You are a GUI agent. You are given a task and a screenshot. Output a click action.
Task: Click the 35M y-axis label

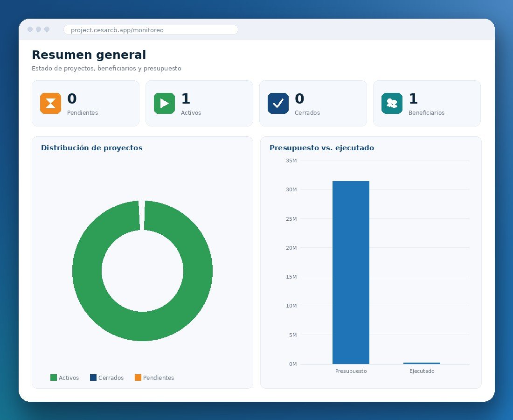click(x=291, y=161)
